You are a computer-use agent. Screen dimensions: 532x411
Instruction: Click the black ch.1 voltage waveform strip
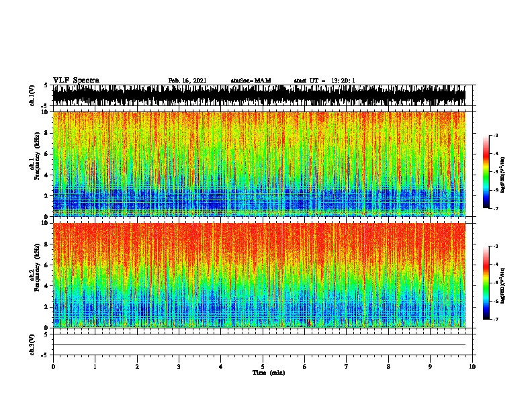click(259, 95)
